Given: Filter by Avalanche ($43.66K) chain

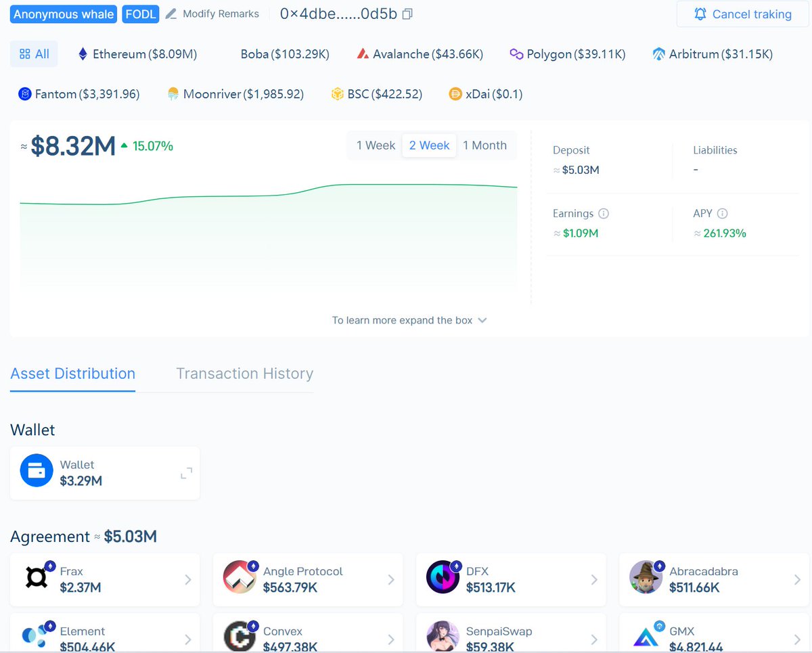Looking at the screenshot, I should 420,54.
